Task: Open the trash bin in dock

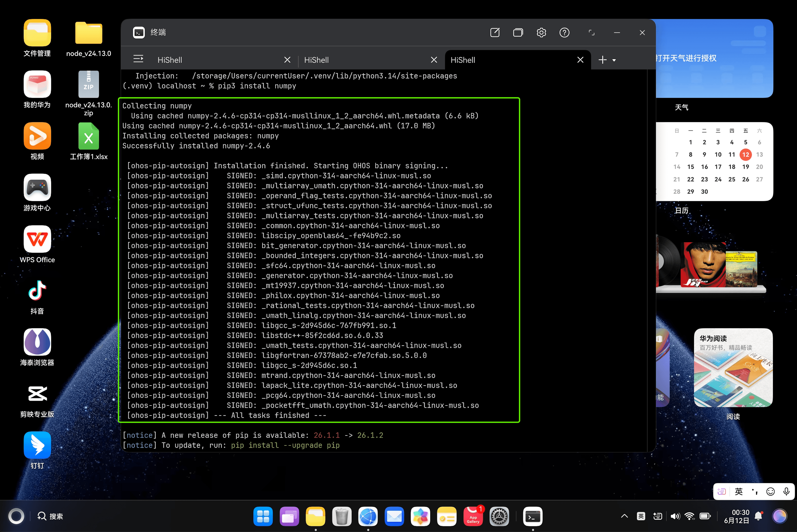Action: click(342, 516)
